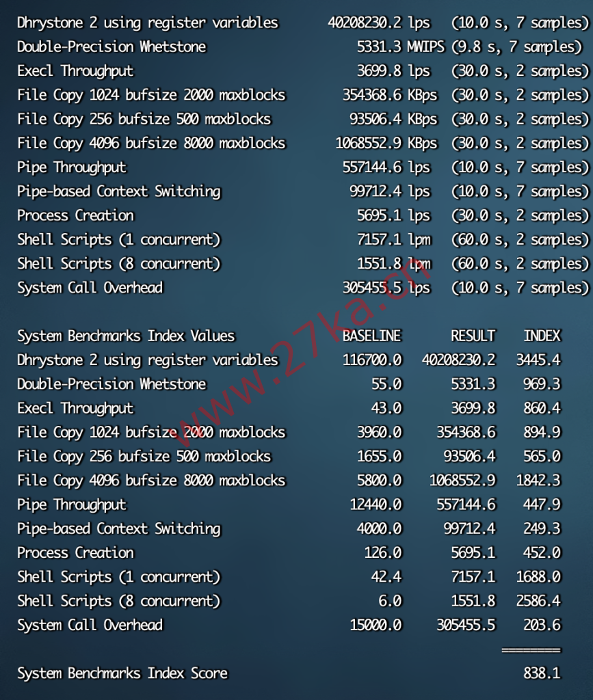Click the '(9.8 s, 7 samples)' timing text
593x700 pixels.
[x=516, y=47]
